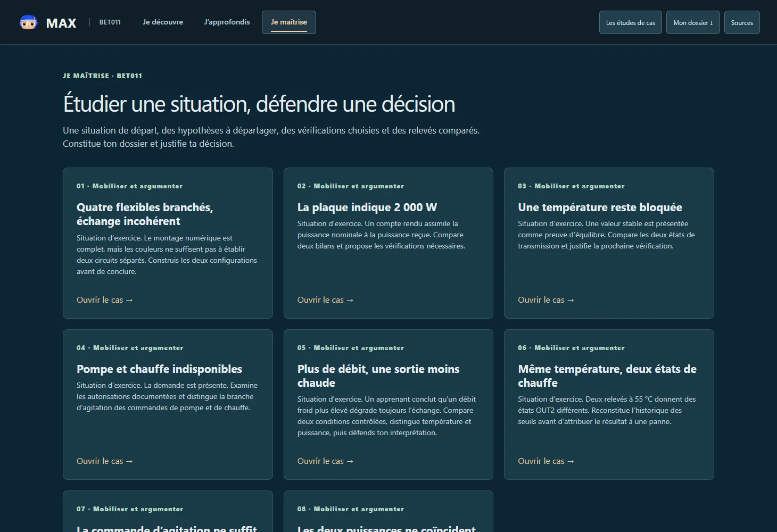Open case Même température, deux états link
The width and height of the screenshot is (777, 532).
coord(546,461)
